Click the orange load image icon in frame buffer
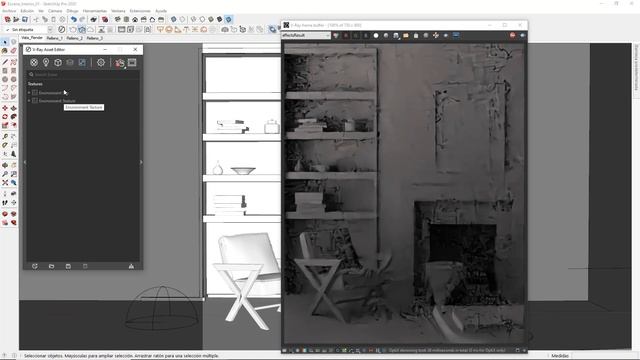 pyautogui.click(x=406, y=36)
